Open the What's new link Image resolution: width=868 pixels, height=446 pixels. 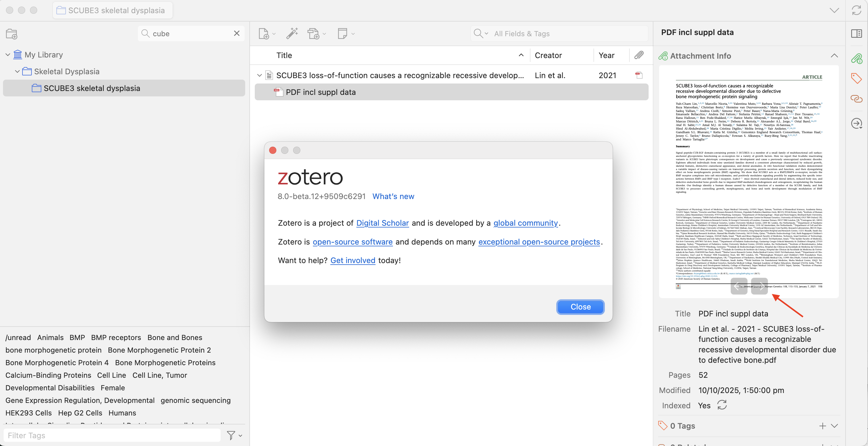click(x=393, y=196)
